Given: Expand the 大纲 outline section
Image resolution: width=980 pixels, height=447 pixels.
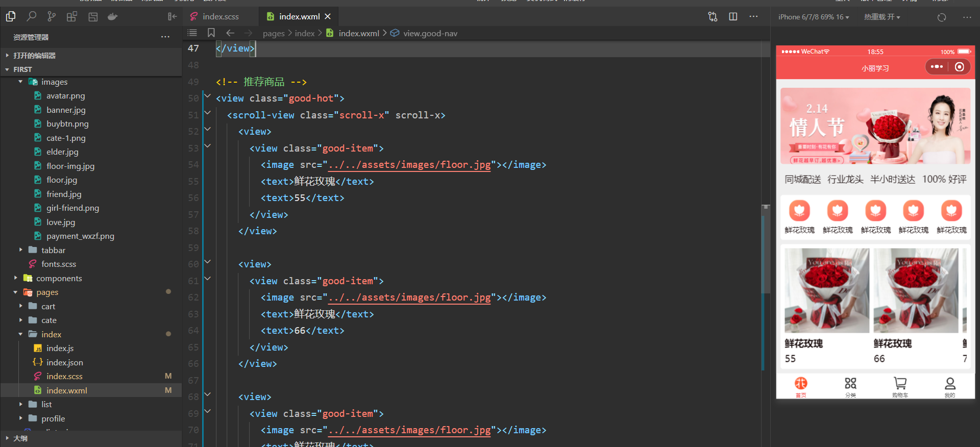Looking at the screenshot, I should (91, 438).
